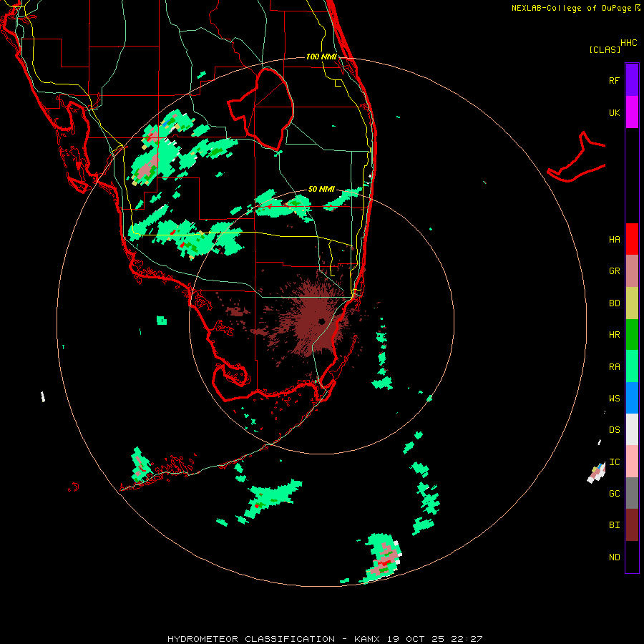Click the HHC product label

[x=628, y=43]
